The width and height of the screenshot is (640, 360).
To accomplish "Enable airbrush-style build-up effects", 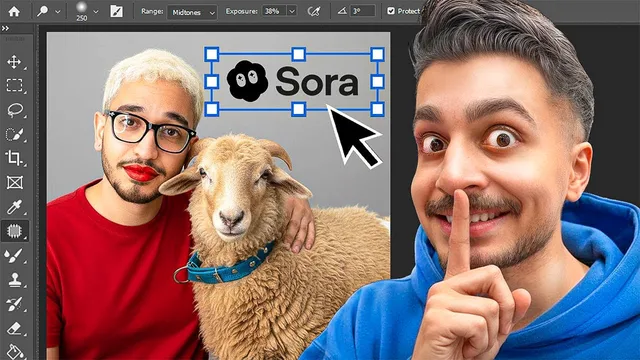I will pos(313,11).
